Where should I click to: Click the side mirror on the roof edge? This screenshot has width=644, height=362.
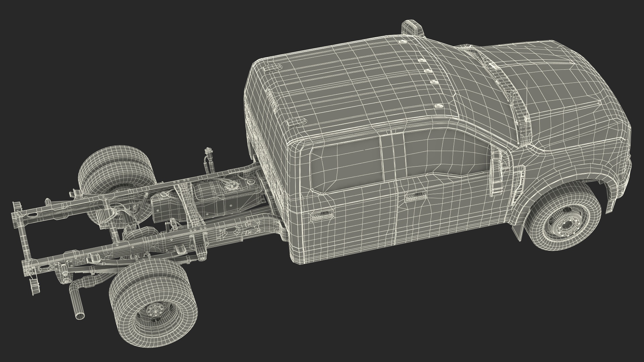(412, 28)
